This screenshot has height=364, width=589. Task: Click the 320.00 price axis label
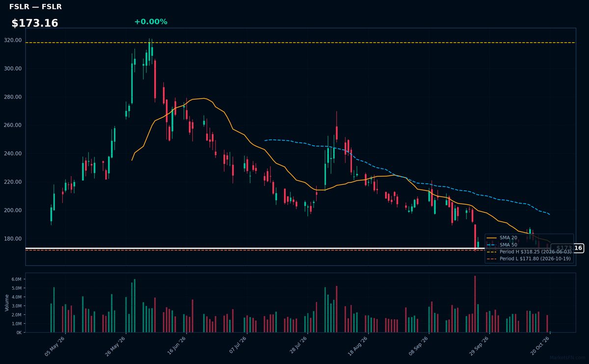[13, 40]
